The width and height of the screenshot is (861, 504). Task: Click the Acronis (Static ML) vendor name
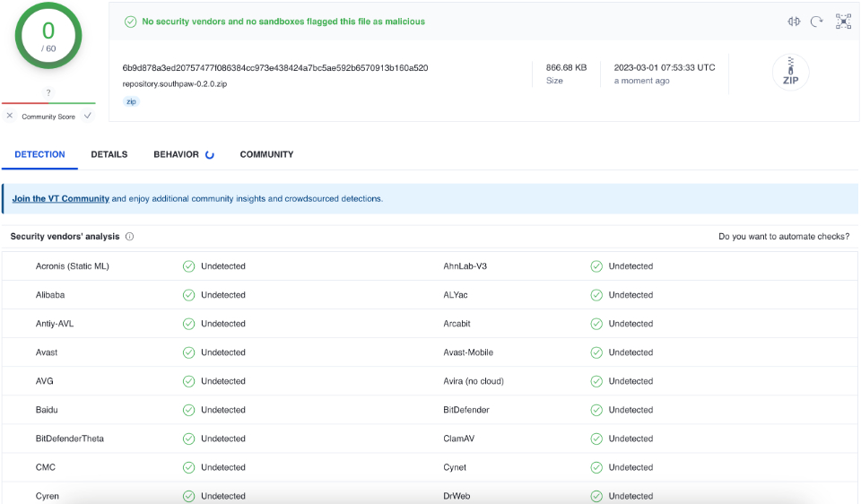point(73,266)
